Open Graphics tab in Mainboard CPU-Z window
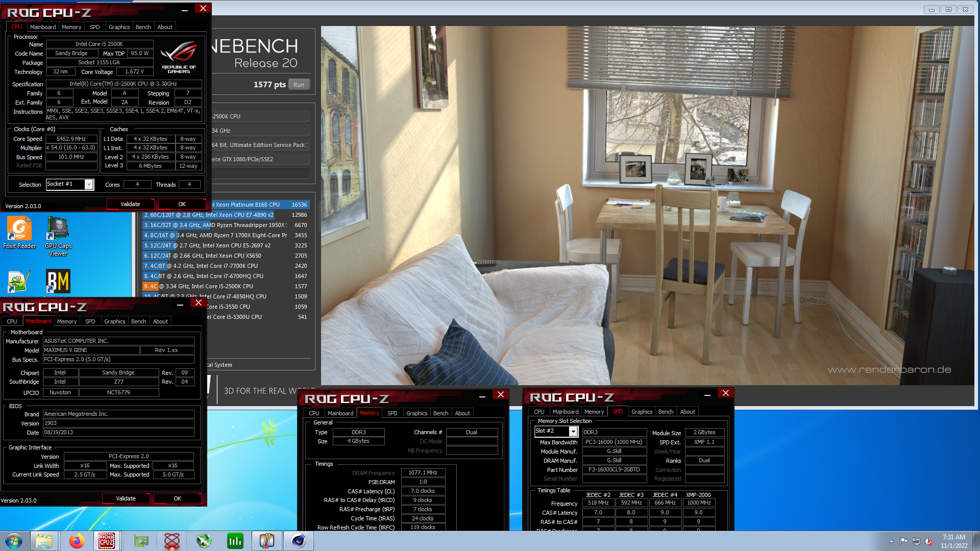980x551 pixels. coord(115,321)
